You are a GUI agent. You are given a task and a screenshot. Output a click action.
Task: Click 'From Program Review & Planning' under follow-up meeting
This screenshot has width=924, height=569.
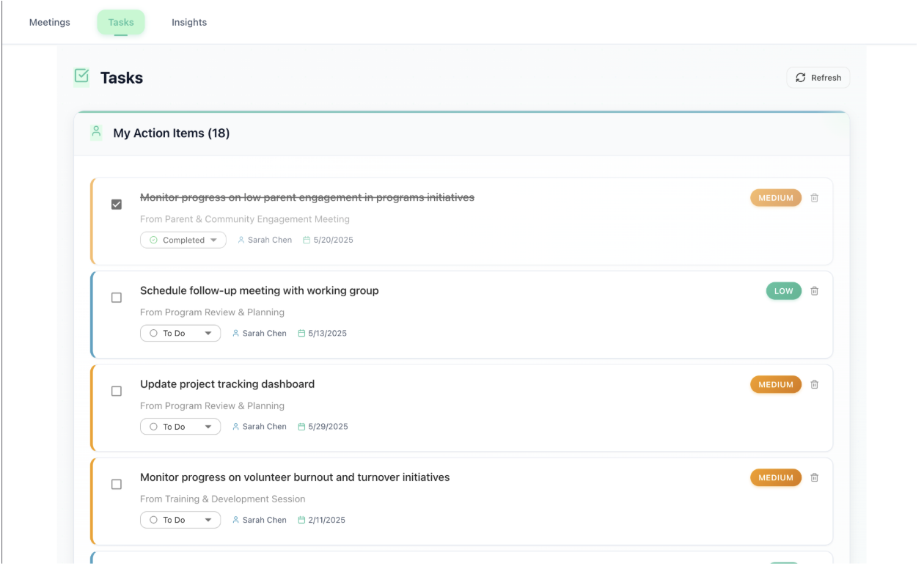tap(213, 312)
